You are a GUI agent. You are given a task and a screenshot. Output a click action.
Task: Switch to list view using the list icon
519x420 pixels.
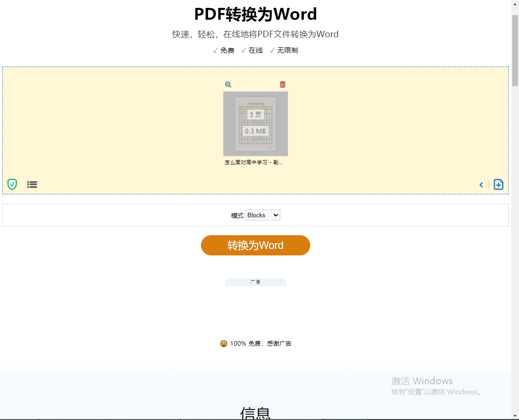point(32,184)
